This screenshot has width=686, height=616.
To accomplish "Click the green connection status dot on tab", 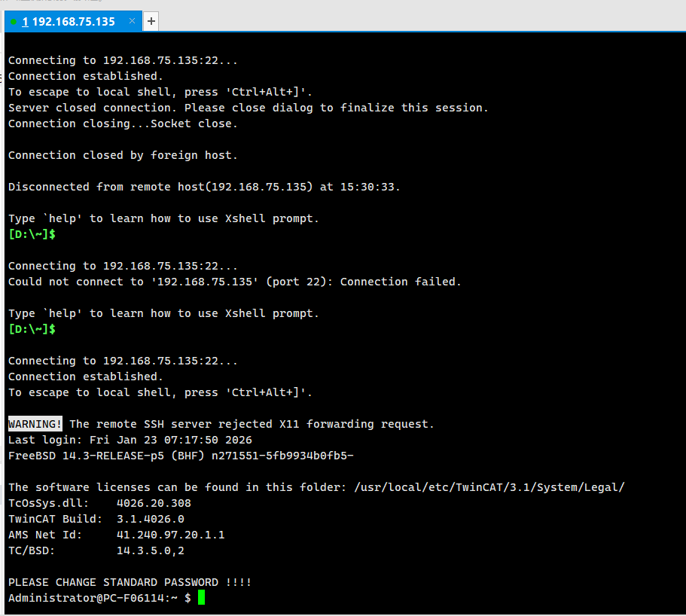I will [x=14, y=22].
